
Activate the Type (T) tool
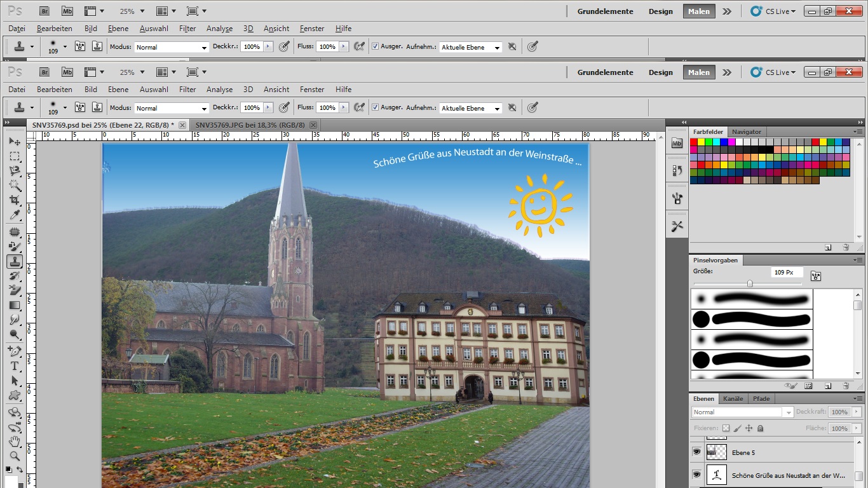[15, 366]
